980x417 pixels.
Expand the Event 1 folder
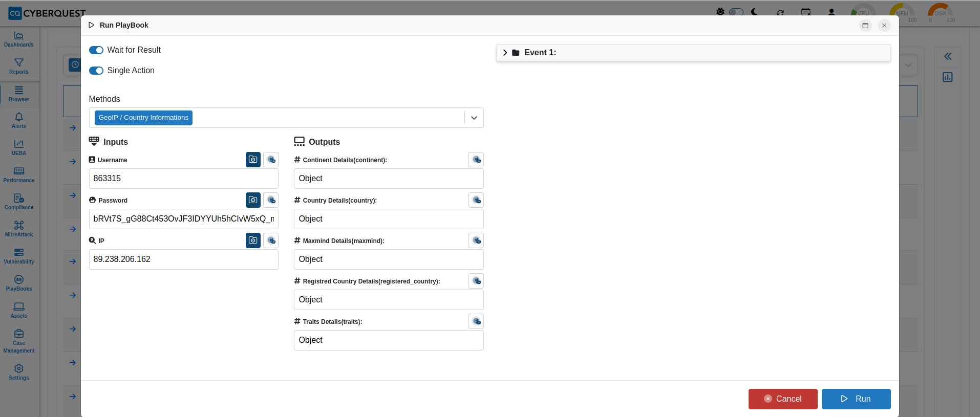pyautogui.click(x=505, y=53)
